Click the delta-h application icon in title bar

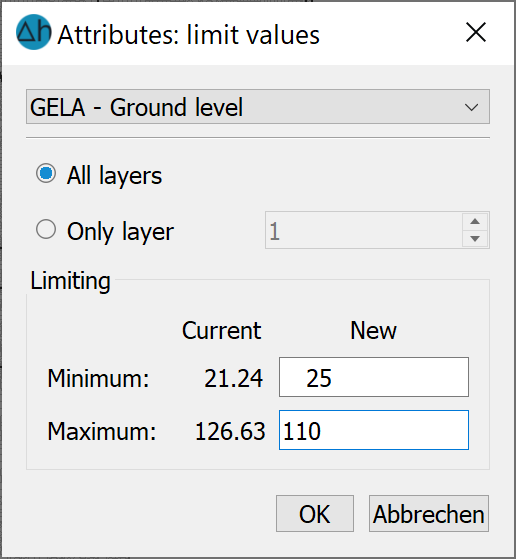click(34, 32)
